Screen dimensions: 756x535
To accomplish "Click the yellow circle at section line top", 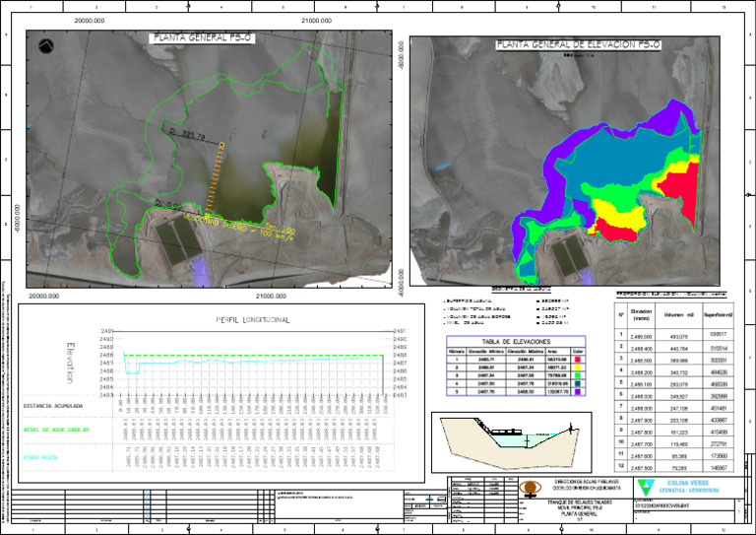I will [222, 146].
